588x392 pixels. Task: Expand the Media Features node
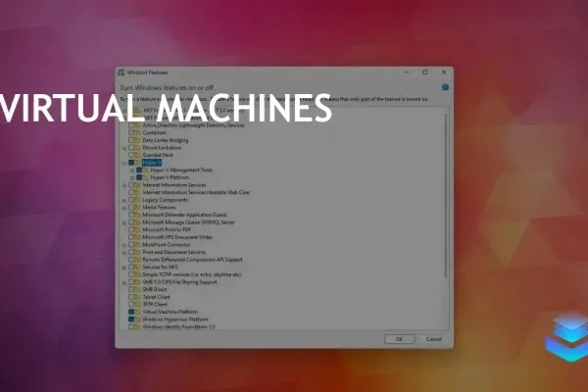[x=124, y=208]
